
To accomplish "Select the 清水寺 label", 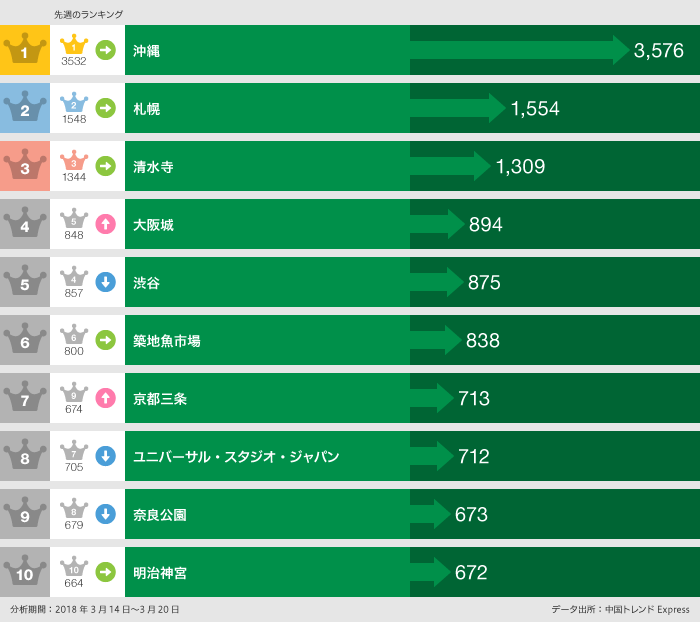I will [x=153, y=167].
